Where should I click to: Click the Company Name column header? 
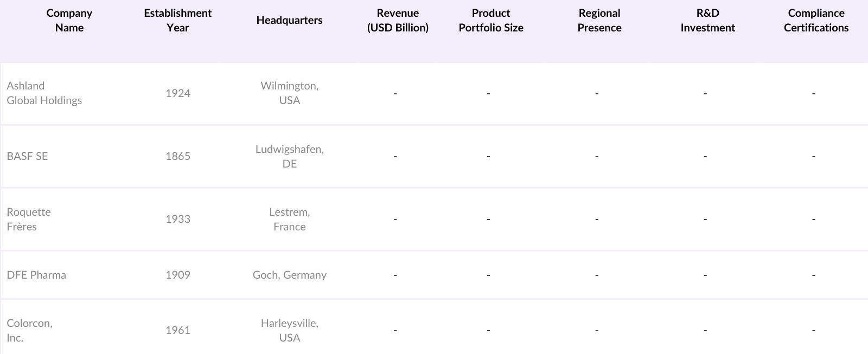(x=69, y=21)
